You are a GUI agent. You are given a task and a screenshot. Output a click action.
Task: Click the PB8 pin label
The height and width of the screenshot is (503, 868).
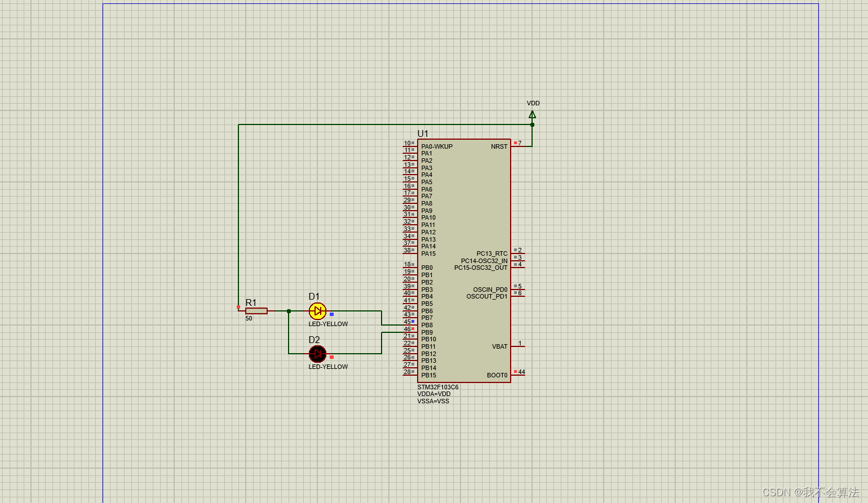[x=427, y=325]
